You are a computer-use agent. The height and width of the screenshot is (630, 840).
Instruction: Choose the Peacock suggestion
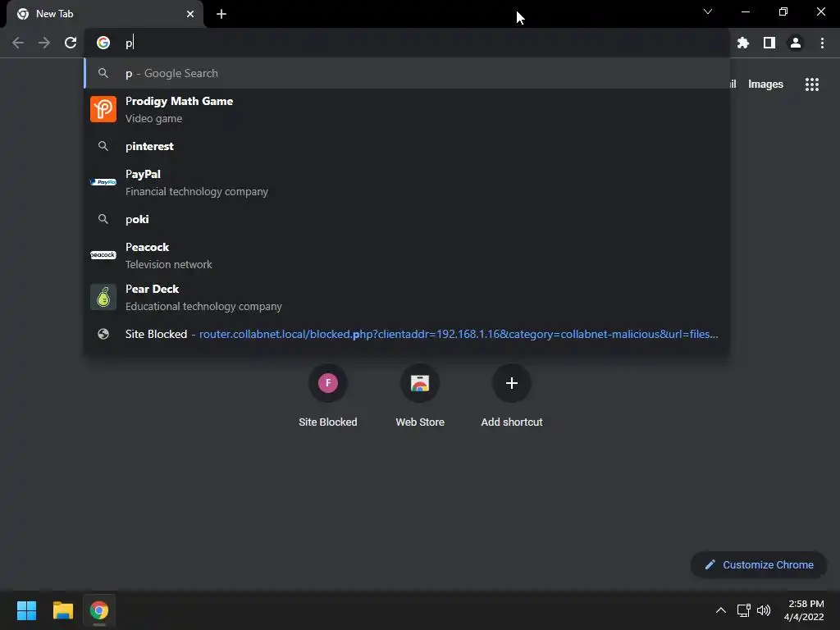point(407,255)
